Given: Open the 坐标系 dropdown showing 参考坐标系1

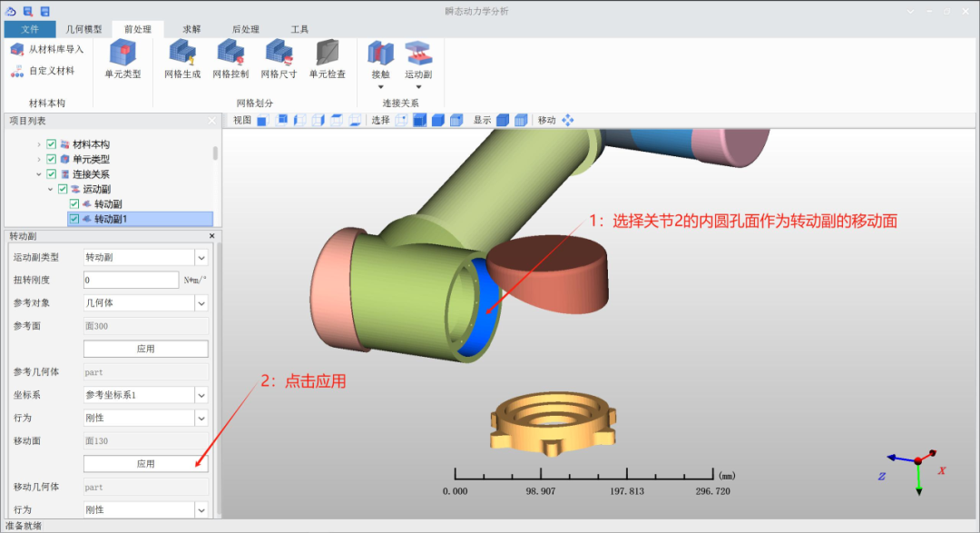Looking at the screenshot, I should coord(201,395).
